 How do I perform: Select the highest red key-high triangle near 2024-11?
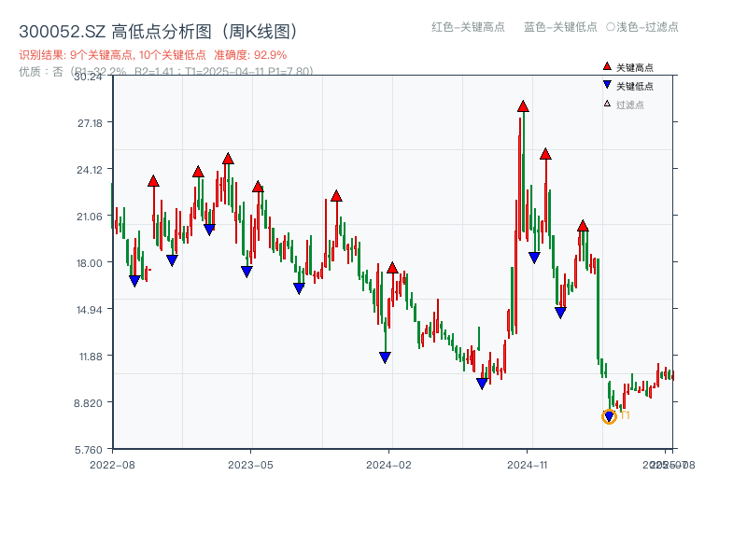coord(521,105)
